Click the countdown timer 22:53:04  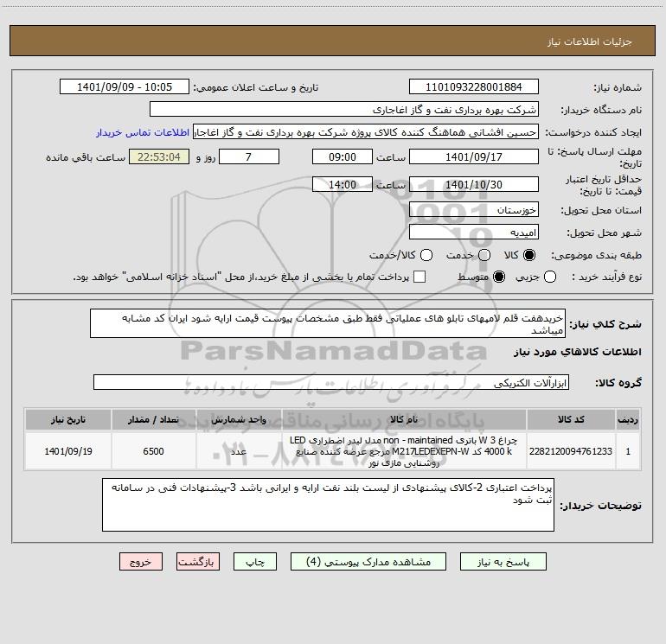[159, 156]
